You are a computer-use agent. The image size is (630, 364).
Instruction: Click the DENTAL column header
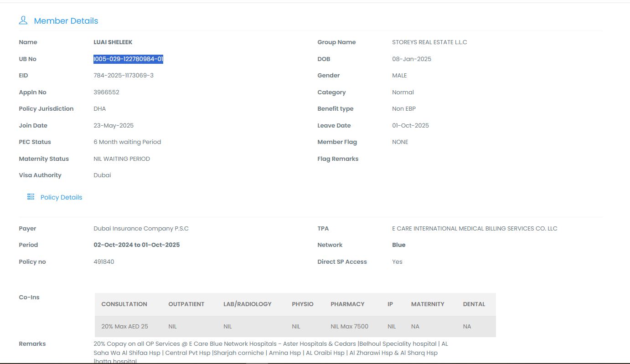474,304
